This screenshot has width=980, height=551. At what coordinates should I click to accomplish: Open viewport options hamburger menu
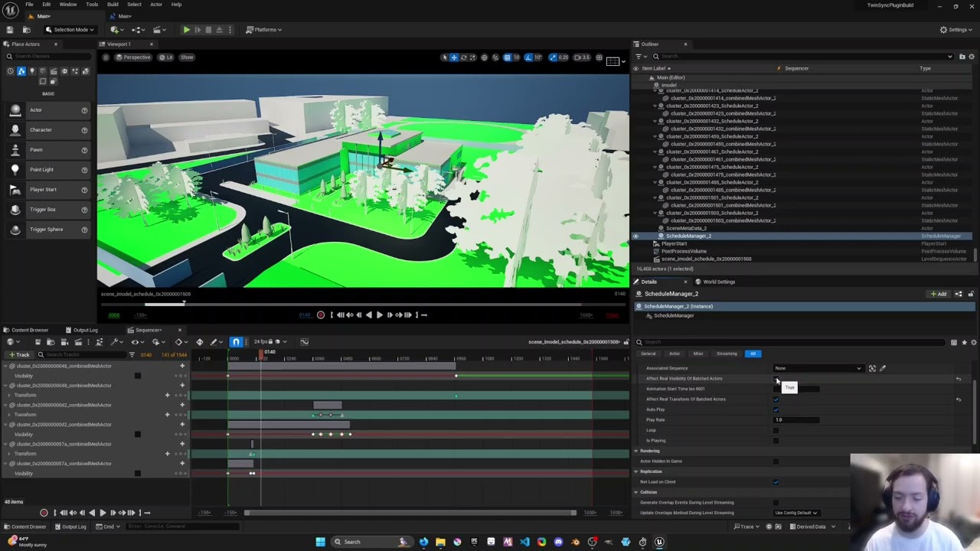point(106,57)
